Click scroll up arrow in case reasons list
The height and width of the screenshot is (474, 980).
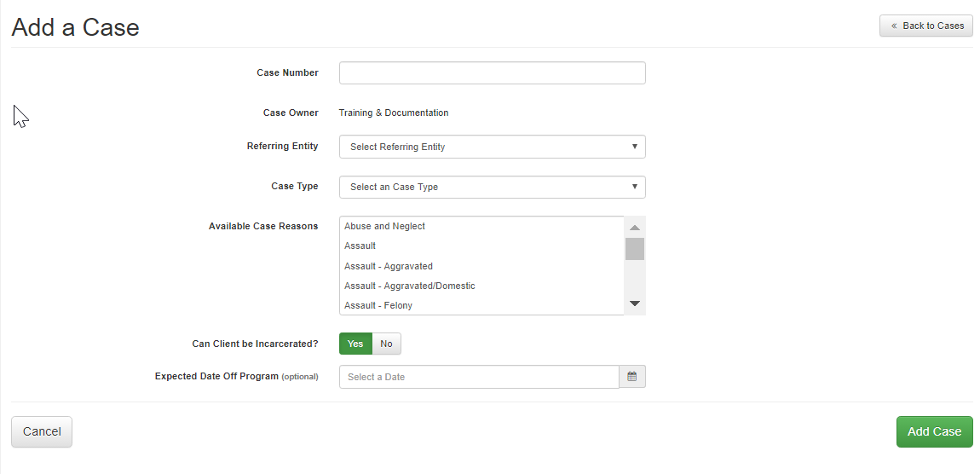point(635,228)
